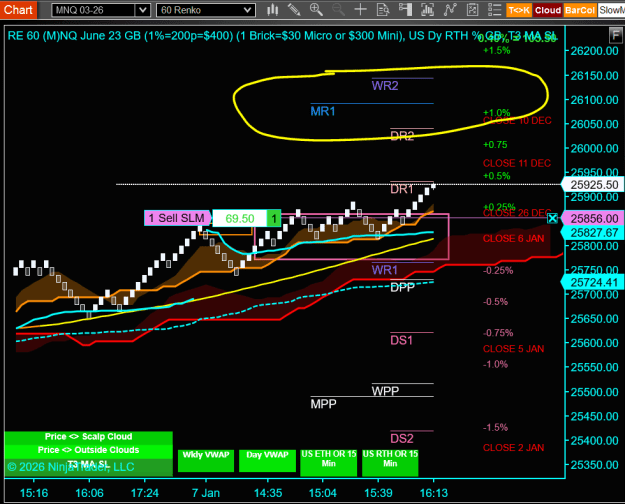Click the CLOSE 5 JAN level label
The height and width of the screenshot is (504, 625).
(x=513, y=348)
